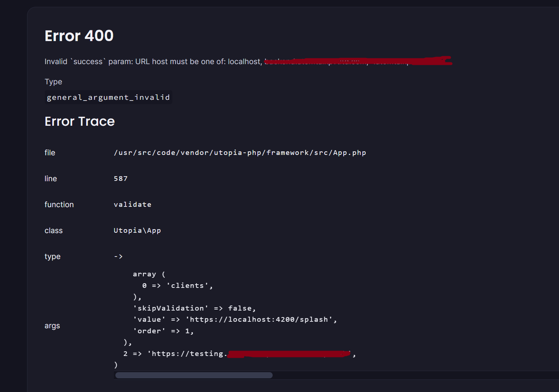The image size is (559, 392).
Task: Click the args row label
Action: (x=52, y=325)
